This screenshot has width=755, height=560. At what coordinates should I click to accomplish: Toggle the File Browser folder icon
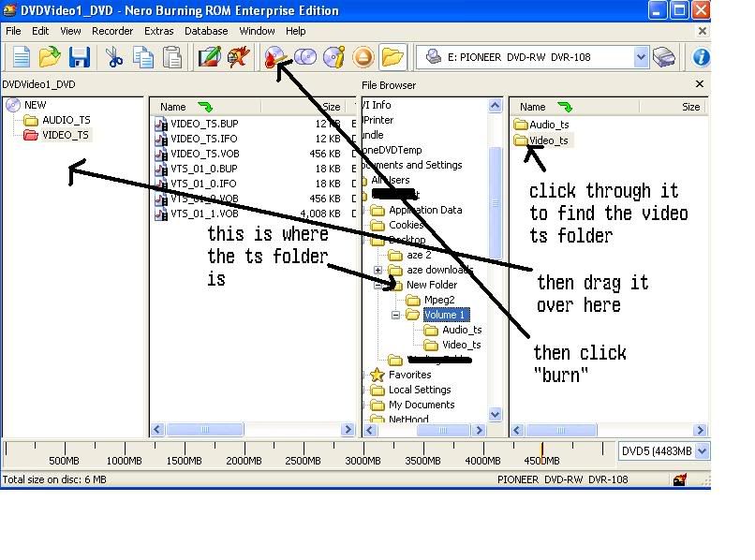tap(392, 57)
